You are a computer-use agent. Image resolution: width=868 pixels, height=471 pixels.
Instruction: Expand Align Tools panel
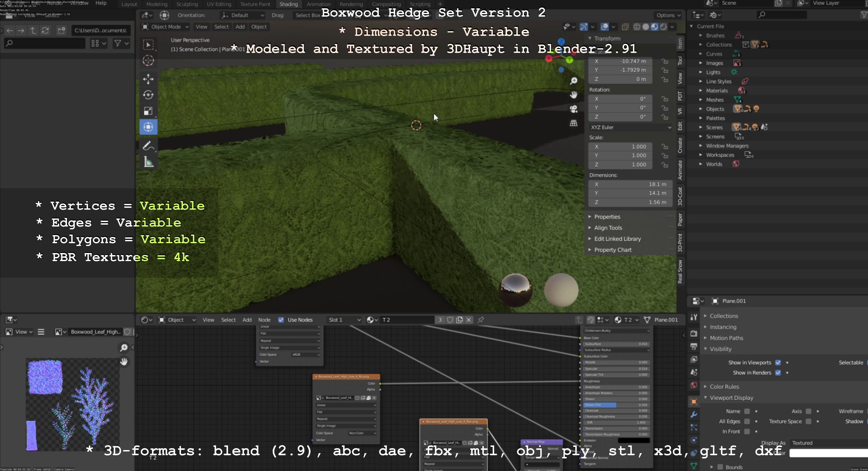[608, 228]
